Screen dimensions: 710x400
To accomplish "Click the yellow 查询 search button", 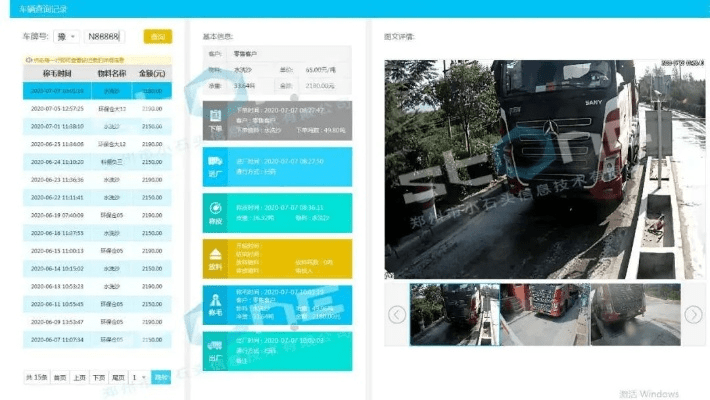I will click(x=157, y=37).
